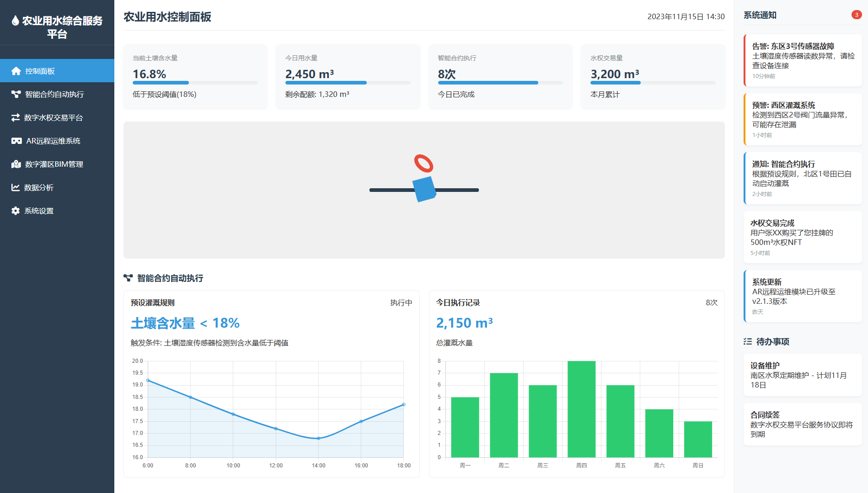The image size is (868, 493).
Task: Click the line chart icon for 数据分析
Action: (x=16, y=187)
